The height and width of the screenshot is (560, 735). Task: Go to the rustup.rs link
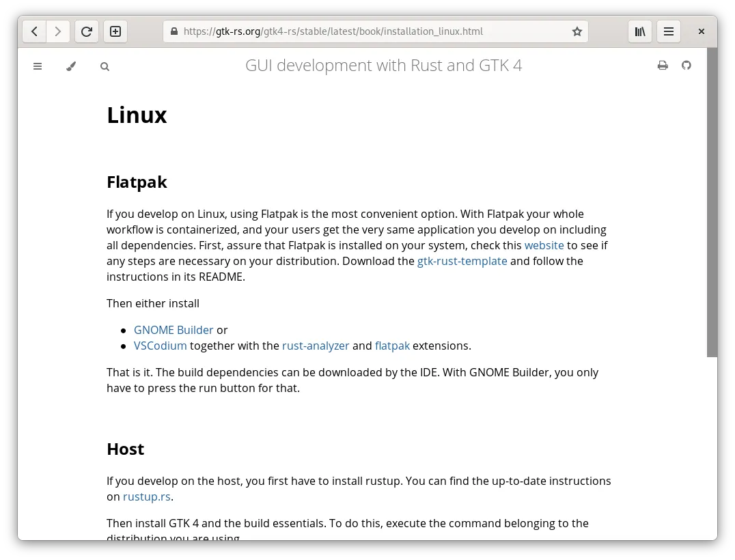coord(146,496)
